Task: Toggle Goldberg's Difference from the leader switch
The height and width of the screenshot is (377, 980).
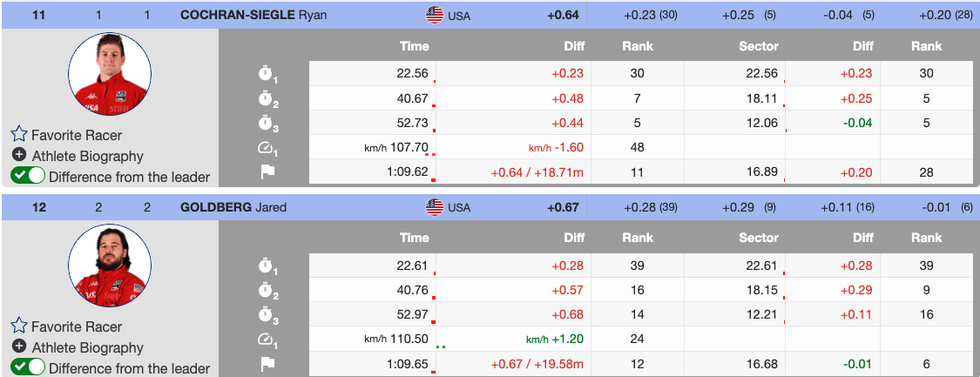Action: (x=28, y=368)
